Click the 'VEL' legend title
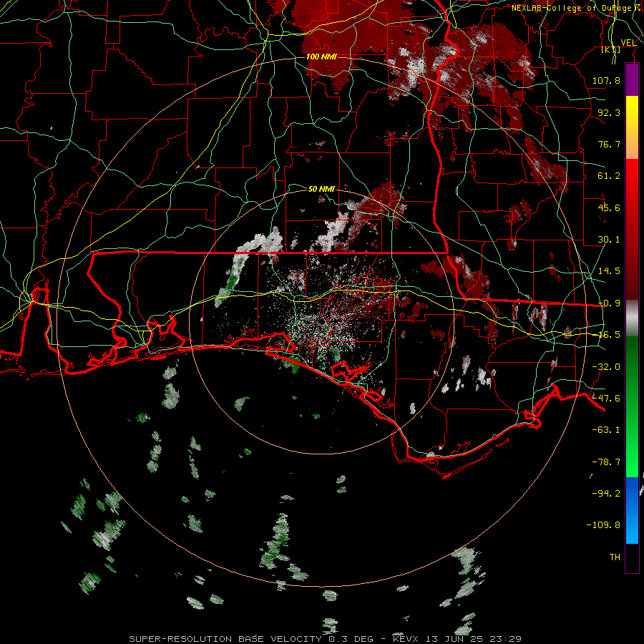This screenshot has height=644, width=644. coord(628,43)
